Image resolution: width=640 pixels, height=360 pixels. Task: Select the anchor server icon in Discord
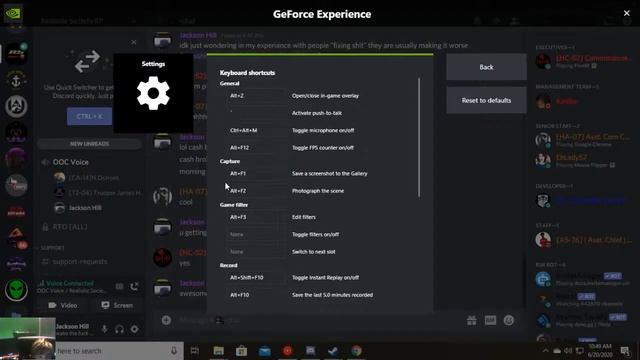16,80
